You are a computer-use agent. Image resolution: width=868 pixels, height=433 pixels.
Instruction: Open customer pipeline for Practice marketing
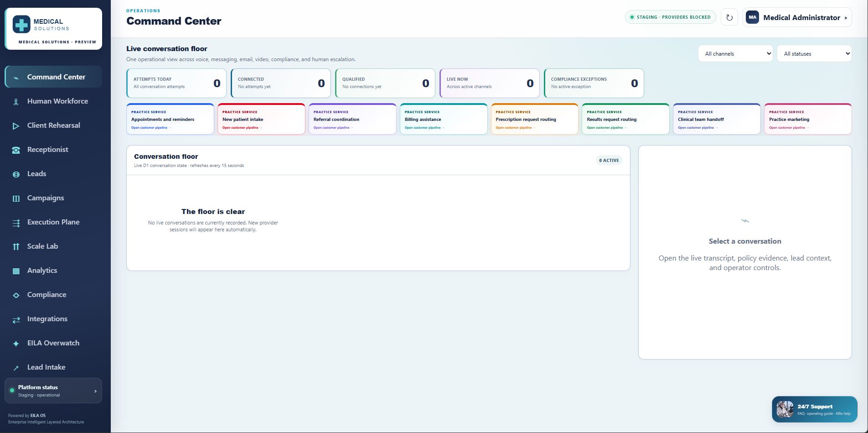click(789, 128)
